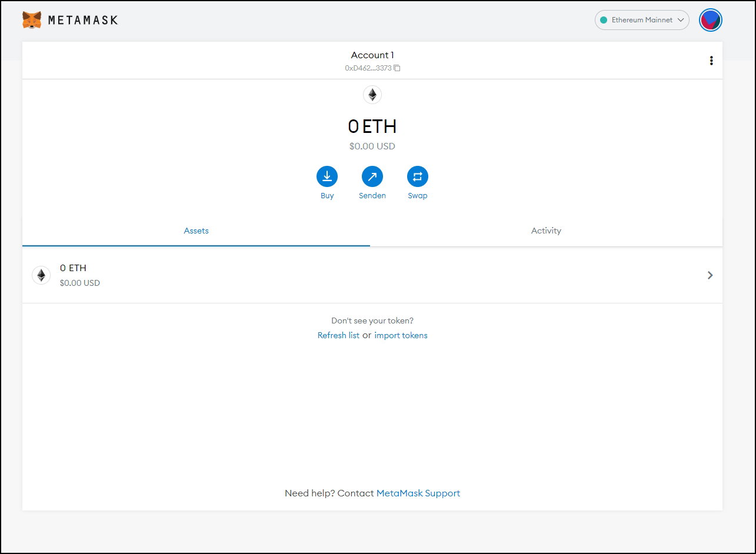
Task: Click the 0 ETH main balance
Action: point(372,126)
